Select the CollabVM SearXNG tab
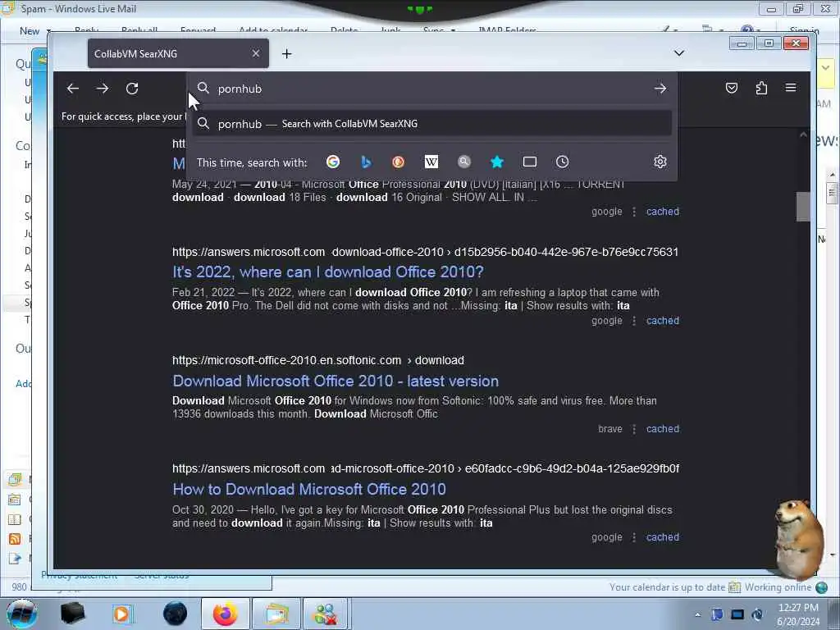 pyautogui.click(x=178, y=53)
